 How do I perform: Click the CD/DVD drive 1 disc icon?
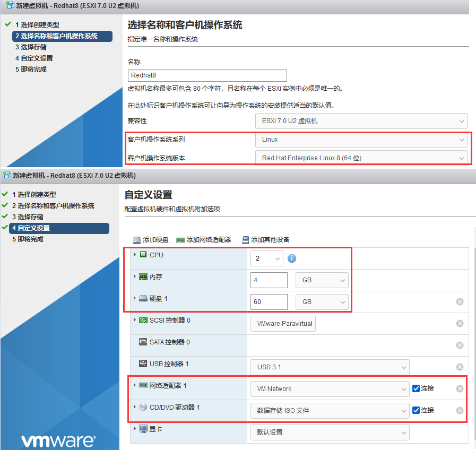point(143,407)
